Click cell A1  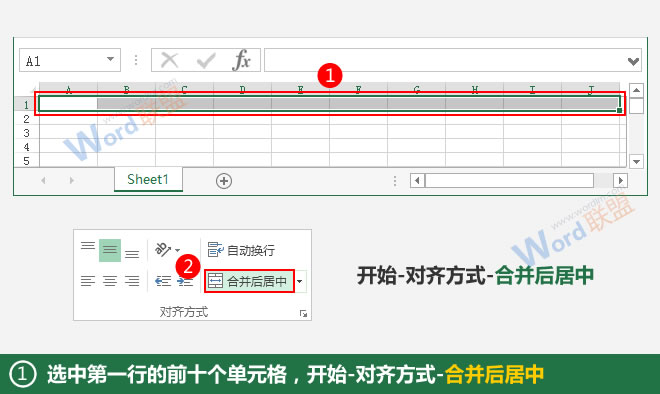click(68, 104)
